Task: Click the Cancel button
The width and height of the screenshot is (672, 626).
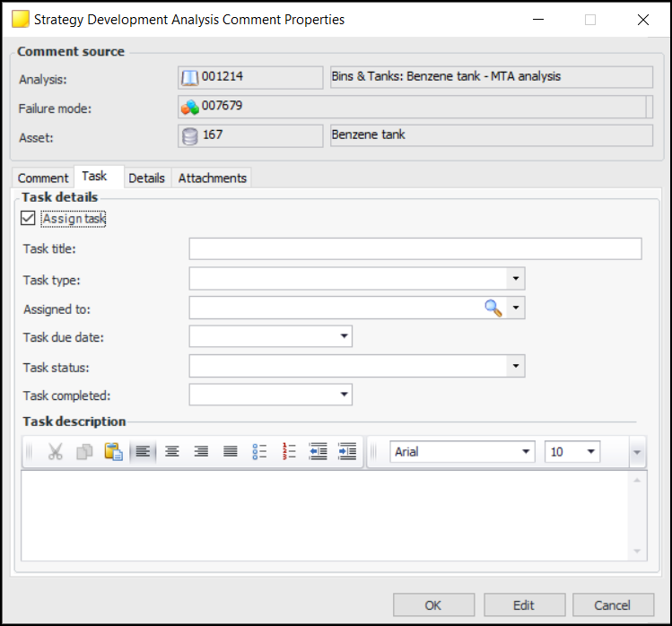Action: pyautogui.click(x=613, y=605)
